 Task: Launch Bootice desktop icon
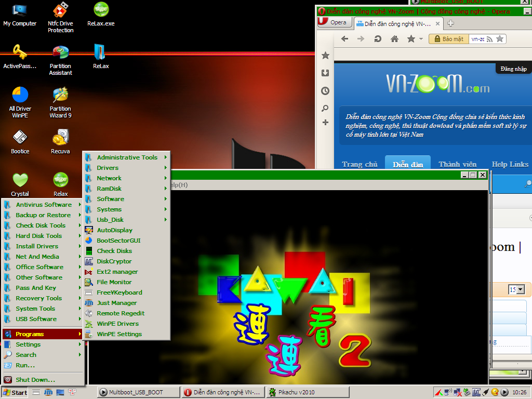pos(20,142)
